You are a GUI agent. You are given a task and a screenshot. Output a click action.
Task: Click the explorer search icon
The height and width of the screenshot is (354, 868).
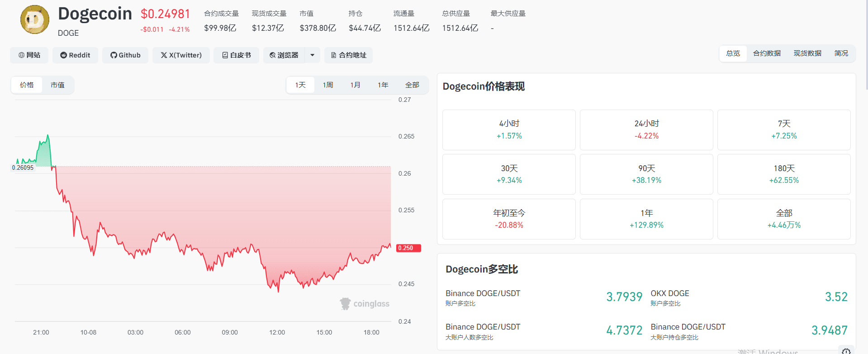[272, 55]
